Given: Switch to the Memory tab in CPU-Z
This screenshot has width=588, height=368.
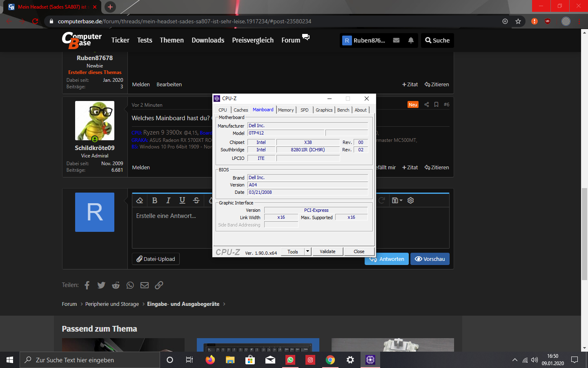Looking at the screenshot, I should pyautogui.click(x=286, y=110).
